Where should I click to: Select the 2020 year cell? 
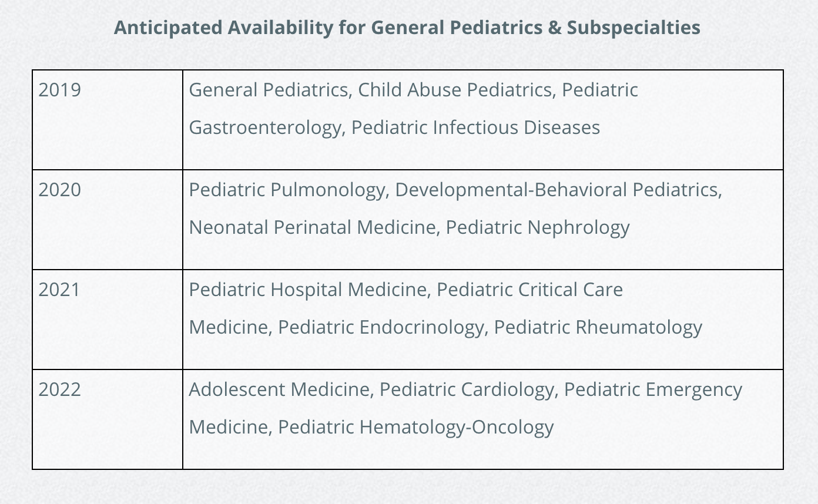(108, 220)
